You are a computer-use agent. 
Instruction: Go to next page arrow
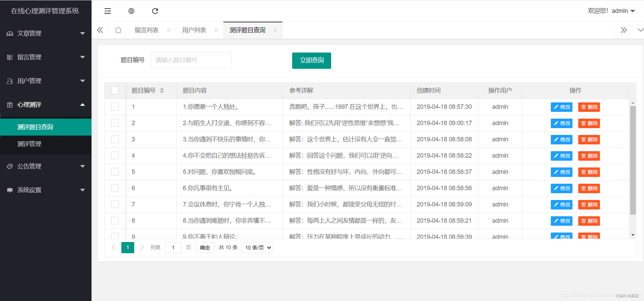[x=142, y=247]
